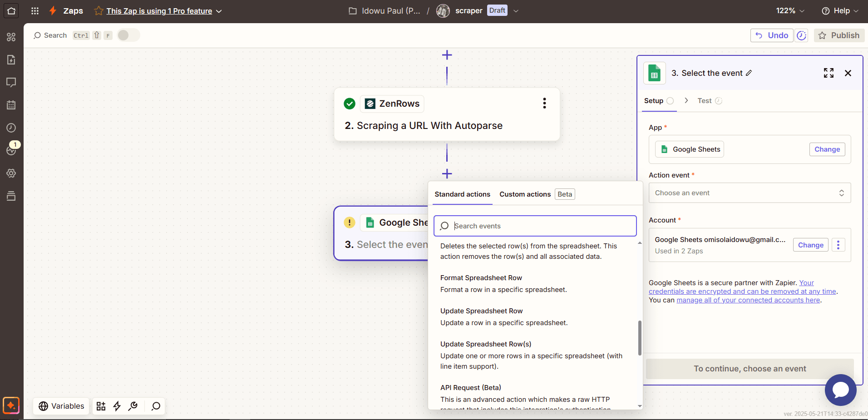Screen dimensions: 868x420
Task: Expand the Pro feature notice dropdown
Action: pyautogui.click(x=219, y=11)
